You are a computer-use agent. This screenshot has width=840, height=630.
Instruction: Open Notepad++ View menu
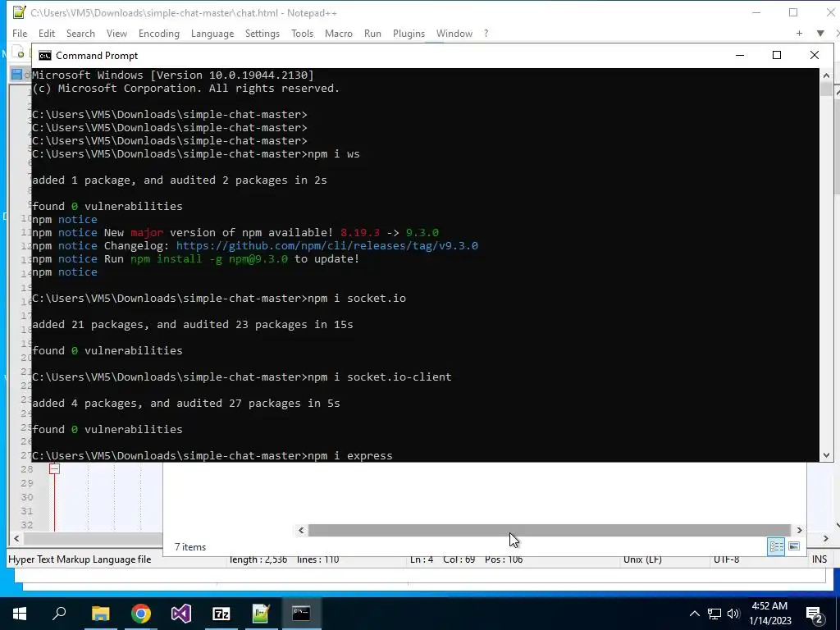pos(116,33)
